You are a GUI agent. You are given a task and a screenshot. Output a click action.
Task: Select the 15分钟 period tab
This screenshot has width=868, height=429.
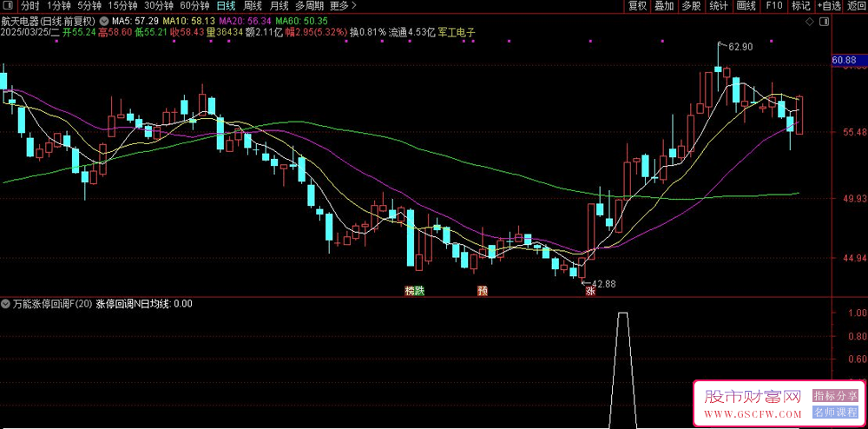coord(122,6)
